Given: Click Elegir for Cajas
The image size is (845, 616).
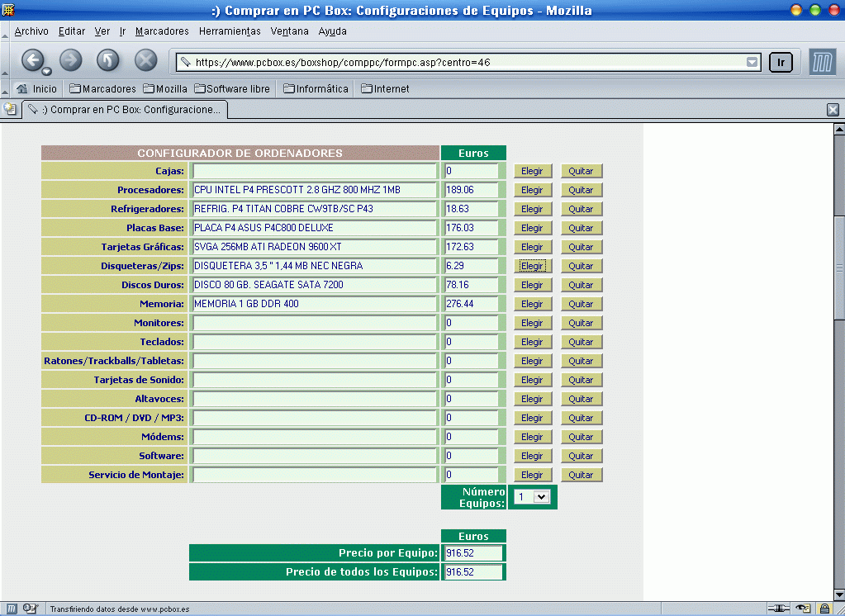Looking at the screenshot, I should pyautogui.click(x=532, y=172).
